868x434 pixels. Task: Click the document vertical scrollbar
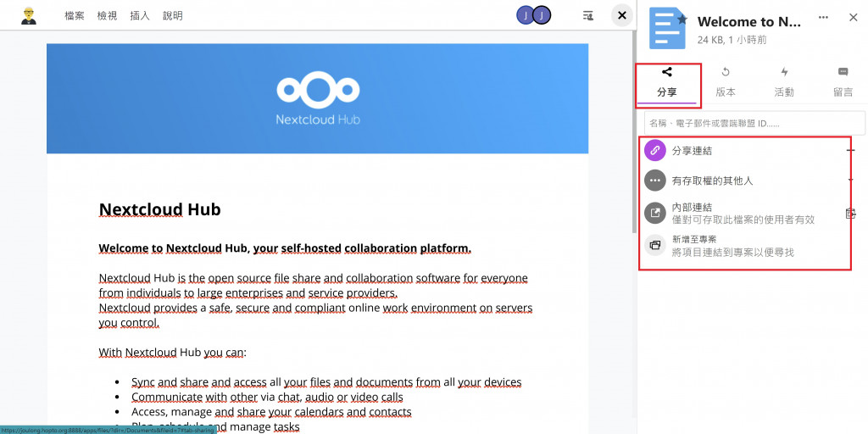[x=634, y=131]
